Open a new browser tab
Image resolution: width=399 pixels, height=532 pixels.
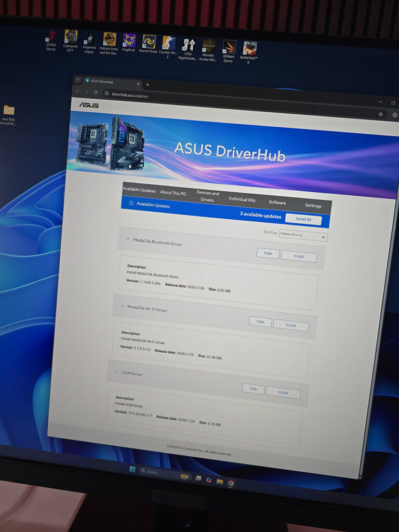148,85
